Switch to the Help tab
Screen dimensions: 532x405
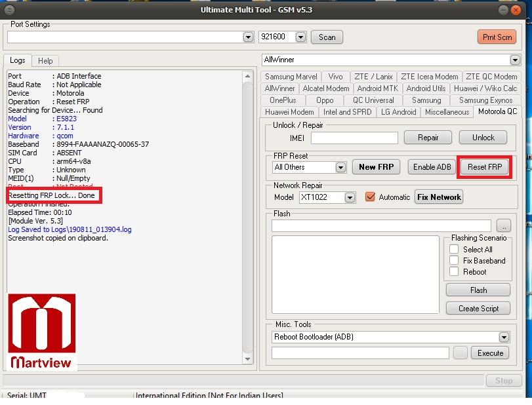45,61
